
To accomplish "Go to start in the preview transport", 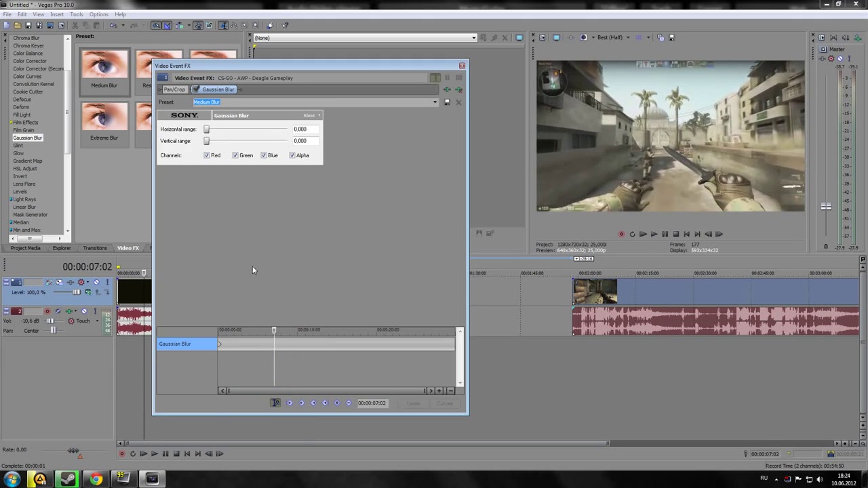I will pyautogui.click(x=686, y=235).
